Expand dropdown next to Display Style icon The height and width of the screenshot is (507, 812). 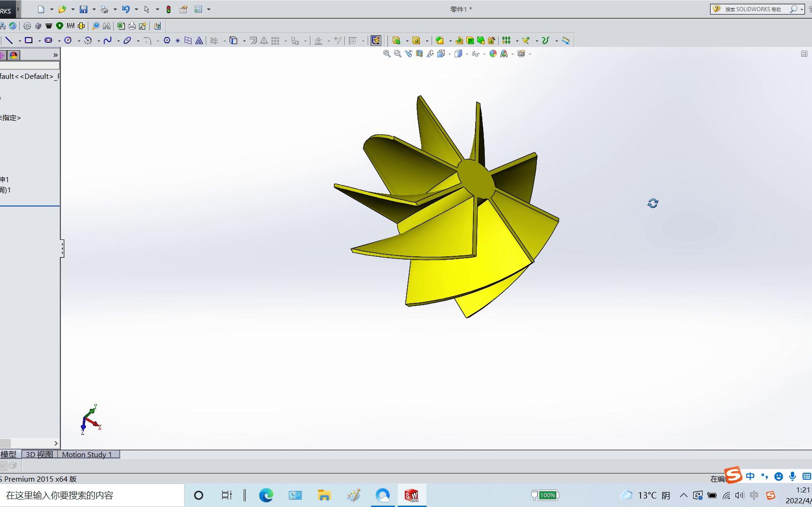466,54
